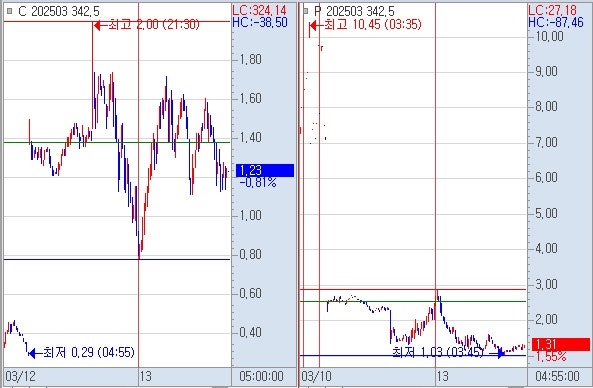Click the small square icon beside C 202503 342,5
Viewport: 593px width, 388px height.
(10, 11)
